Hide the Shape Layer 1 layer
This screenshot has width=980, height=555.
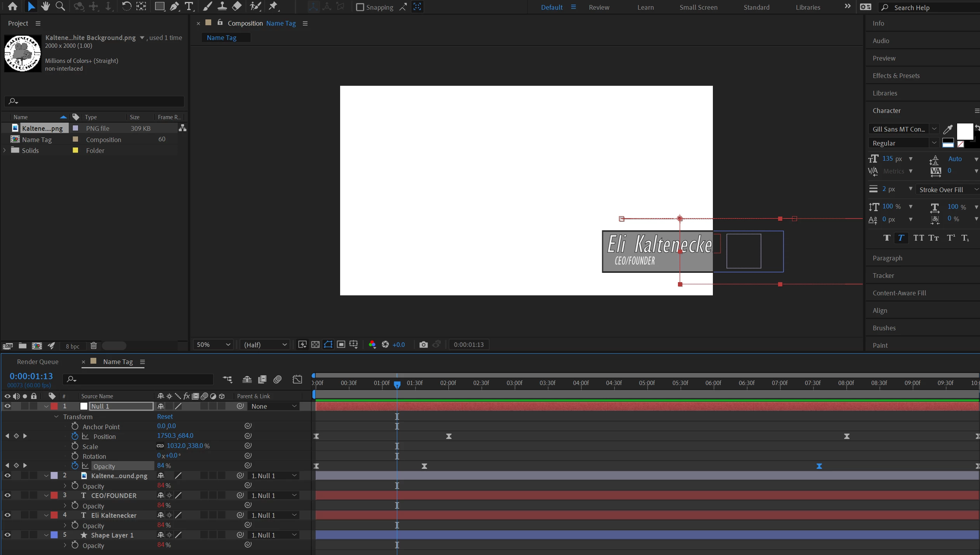click(7, 535)
